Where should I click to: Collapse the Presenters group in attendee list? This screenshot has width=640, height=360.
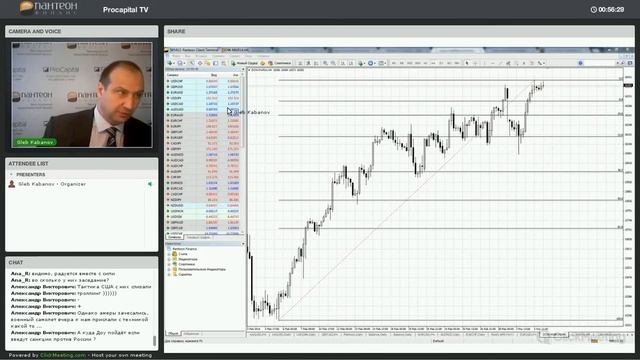click(11, 174)
